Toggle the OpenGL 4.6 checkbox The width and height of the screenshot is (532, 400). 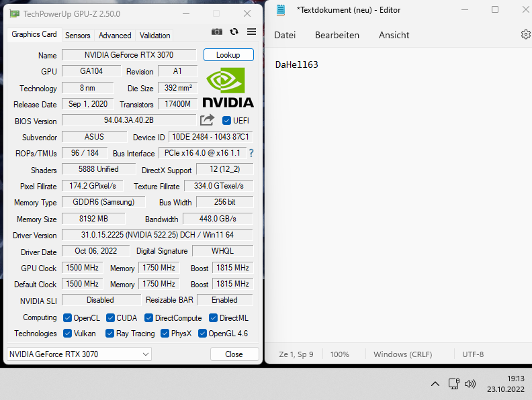(x=202, y=334)
